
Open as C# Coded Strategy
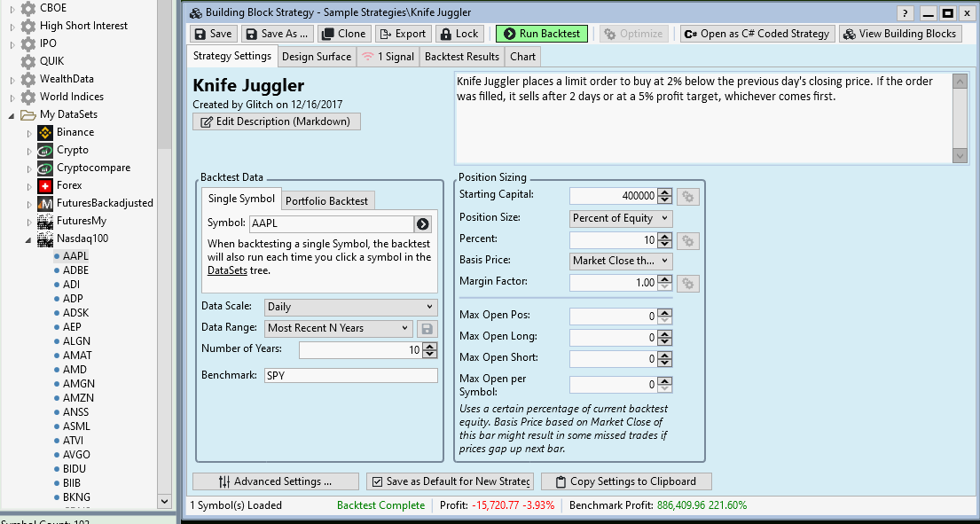(757, 34)
